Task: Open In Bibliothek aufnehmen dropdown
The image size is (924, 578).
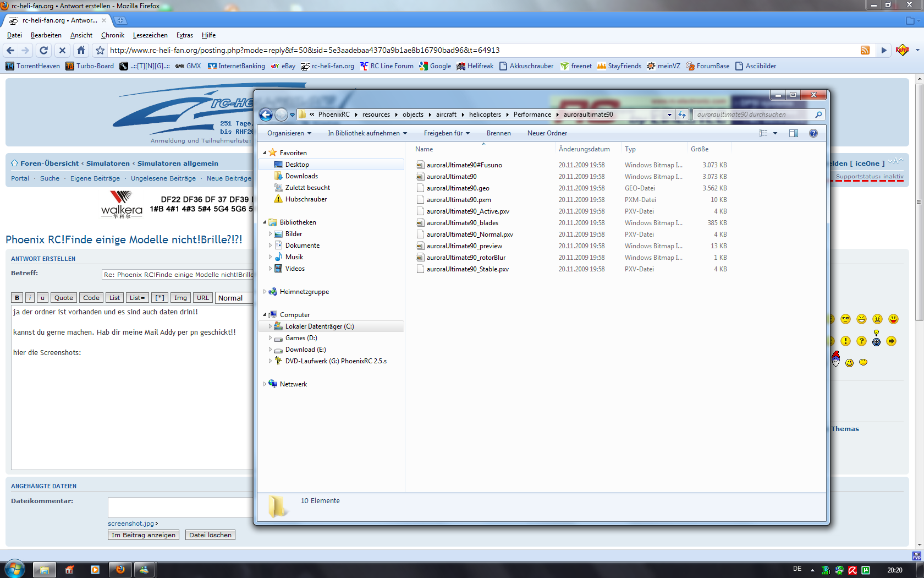Action: pyautogui.click(x=367, y=133)
